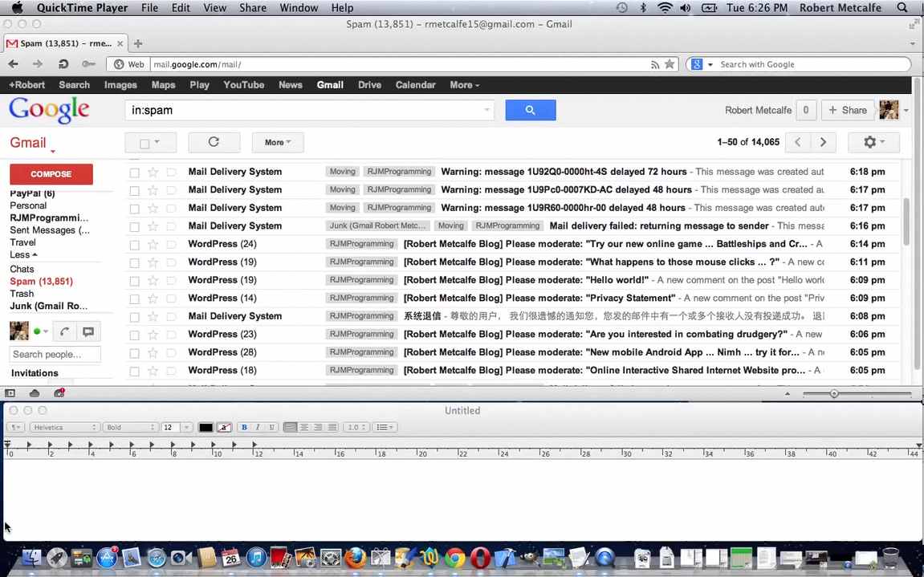Click the Search people input field
The height and width of the screenshot is (577, 924).
(x=55, y=354)
